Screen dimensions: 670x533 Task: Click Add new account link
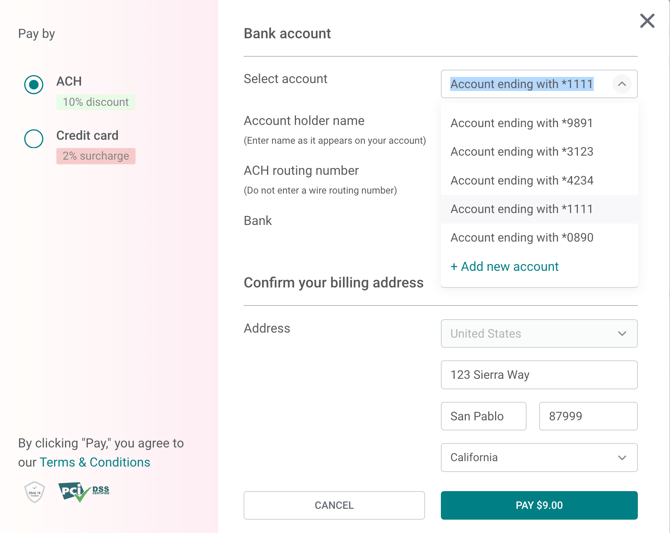click(505, 267)
